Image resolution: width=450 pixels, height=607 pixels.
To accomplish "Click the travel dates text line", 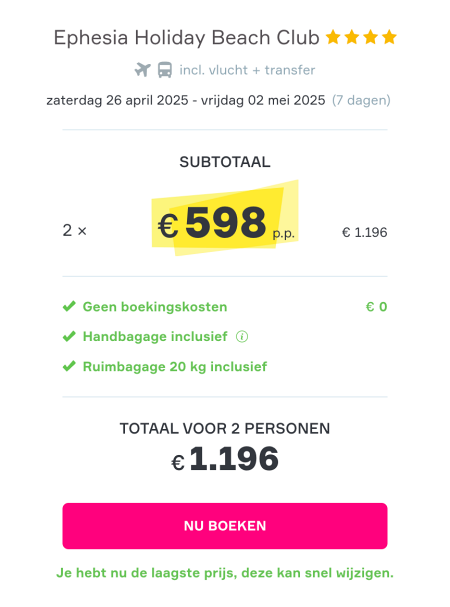I will coord(186,100).
